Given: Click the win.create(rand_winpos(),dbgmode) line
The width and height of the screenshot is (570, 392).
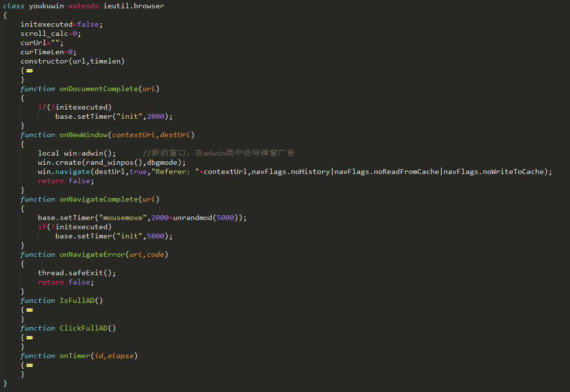Looking at the screenshot, I should tap(111, 162).
